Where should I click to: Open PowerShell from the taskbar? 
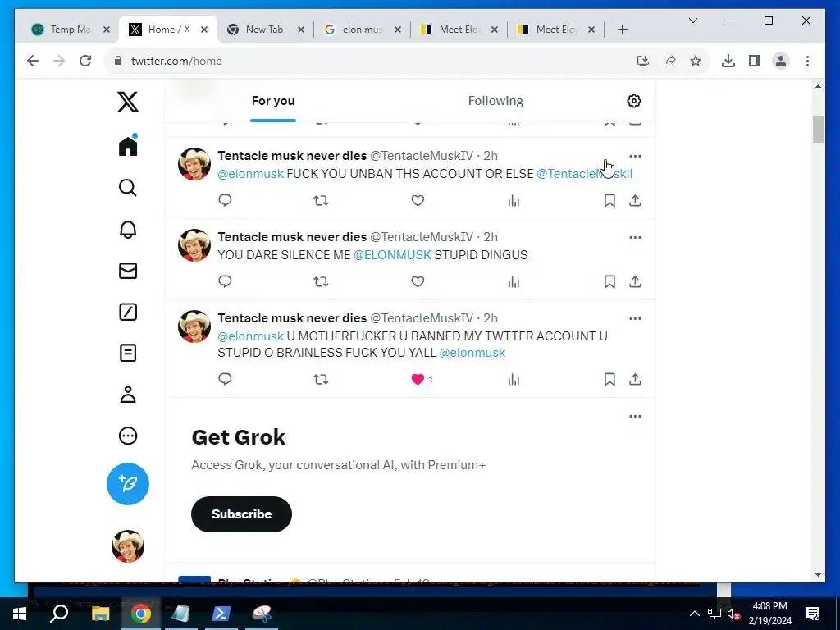click(x=221, y=614)
